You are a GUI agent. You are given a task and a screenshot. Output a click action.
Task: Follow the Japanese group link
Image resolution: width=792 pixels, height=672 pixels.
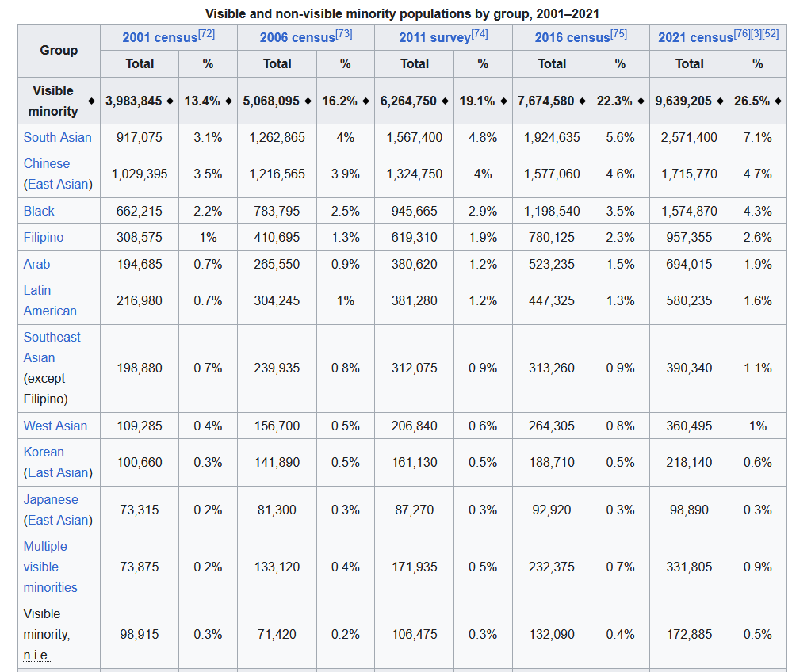tap(51, 499)
